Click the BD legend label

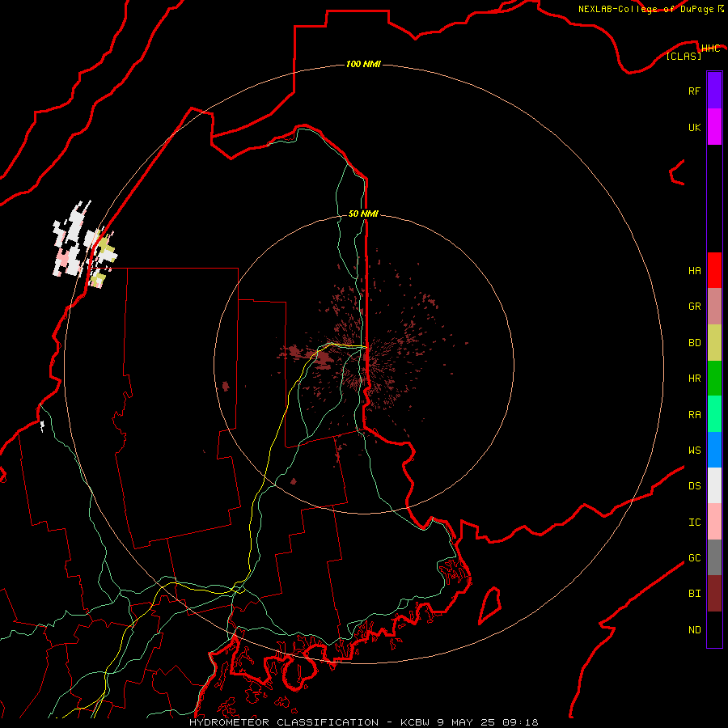point(694,343)
